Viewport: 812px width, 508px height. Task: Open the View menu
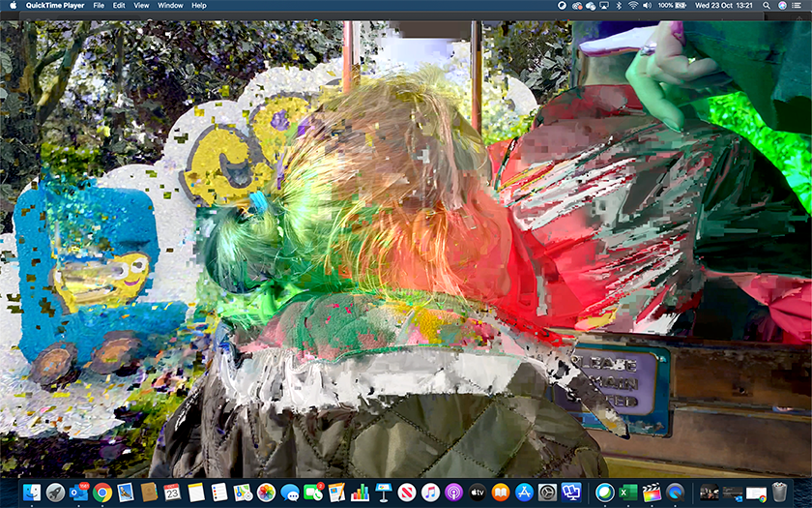141,5
